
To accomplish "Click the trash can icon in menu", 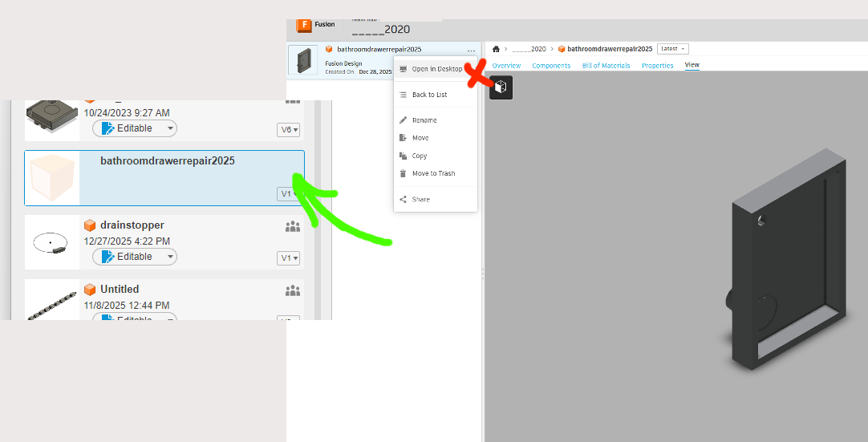I will tap(403, 173).
